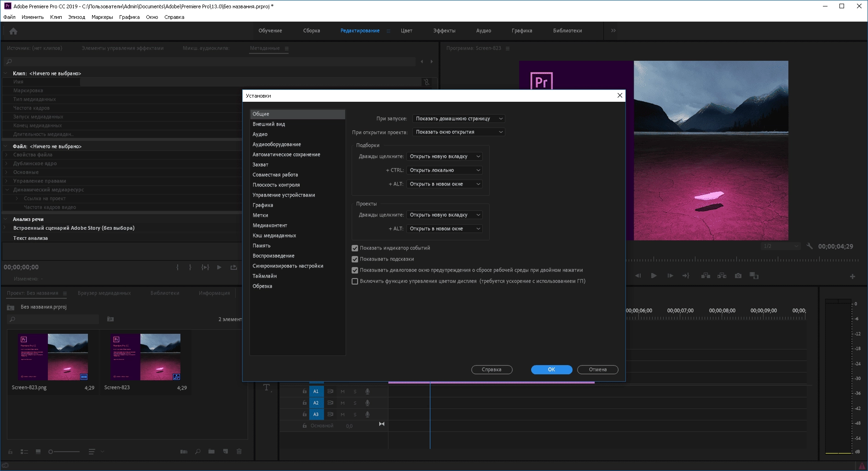
Task: Select the Type tool in timeline toolbar
Action: pyautogui.click(x=267, y=388)
